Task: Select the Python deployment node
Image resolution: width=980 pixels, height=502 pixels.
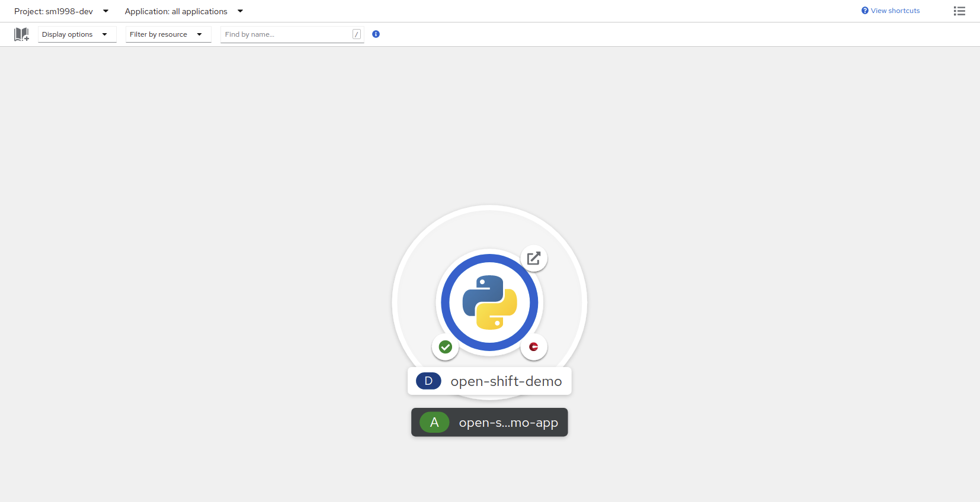Action: [489, 303]
